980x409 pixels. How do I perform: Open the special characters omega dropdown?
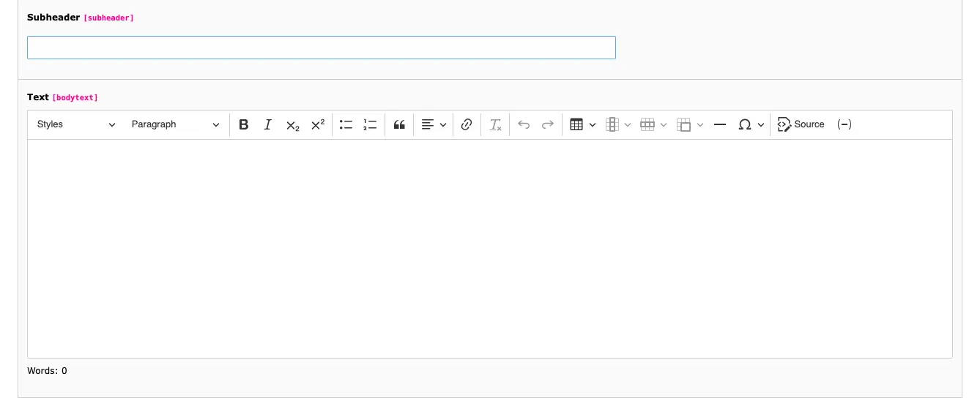751,124
